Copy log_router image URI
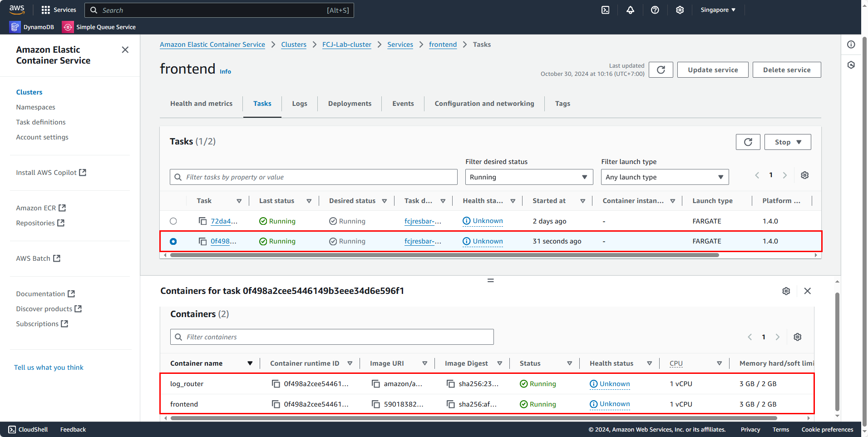Image resolution: width=868 pixels, height=437 pixels. click(375, 384)
